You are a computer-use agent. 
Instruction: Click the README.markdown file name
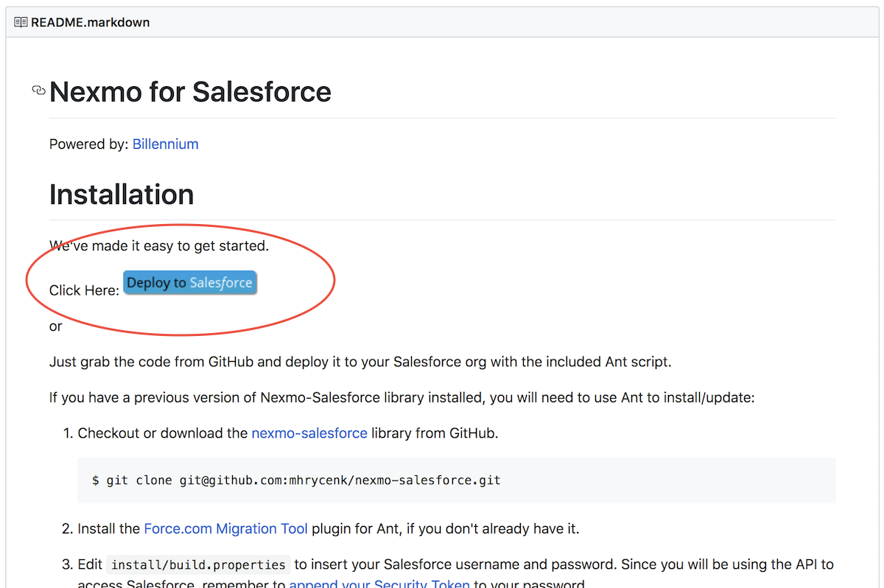pos(90,22)
